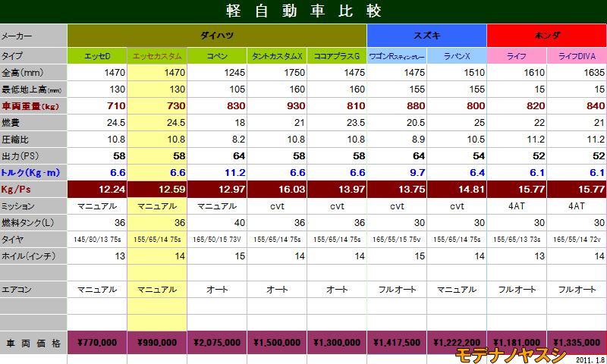Viewport: 607px width, 364px height.
Task: Click the 710 weight cell for エッセD
Action: (x=97, y=106)
